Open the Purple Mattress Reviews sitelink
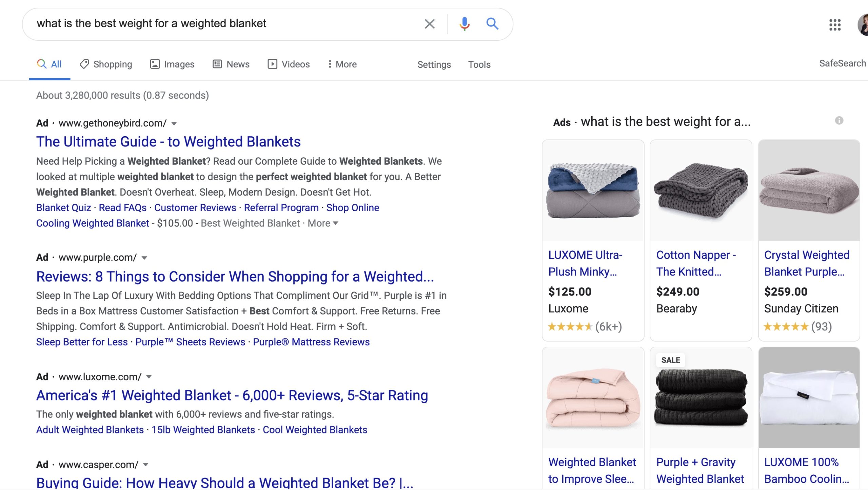This screenshot has height=490, width=868. (311, 342)
